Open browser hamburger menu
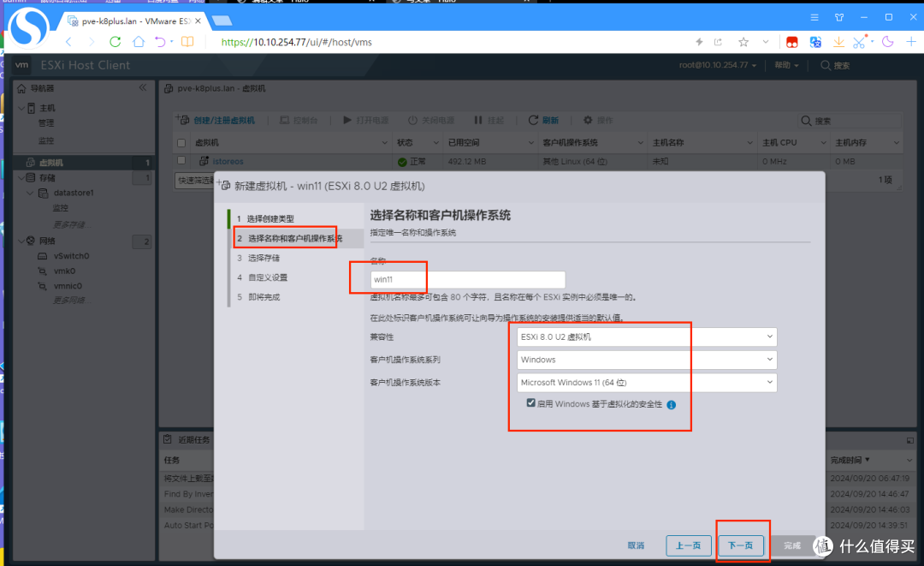 (814, 18)
